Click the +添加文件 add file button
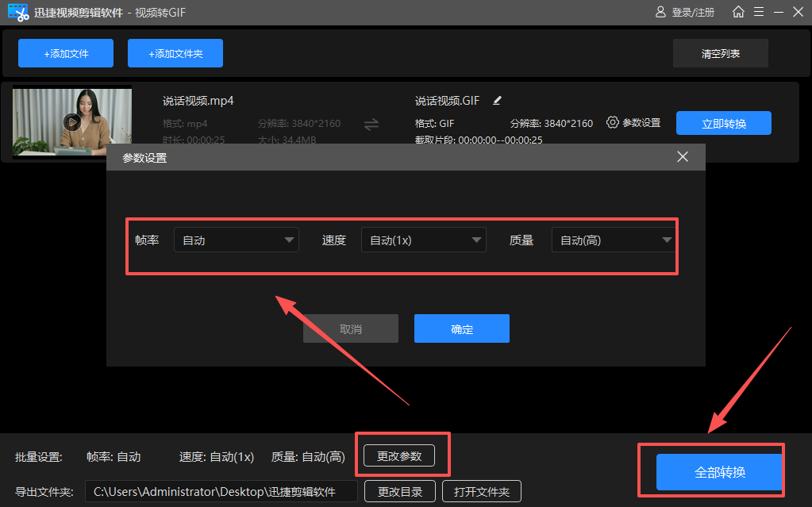The image size is (812, 507). (x=65, y=52)
